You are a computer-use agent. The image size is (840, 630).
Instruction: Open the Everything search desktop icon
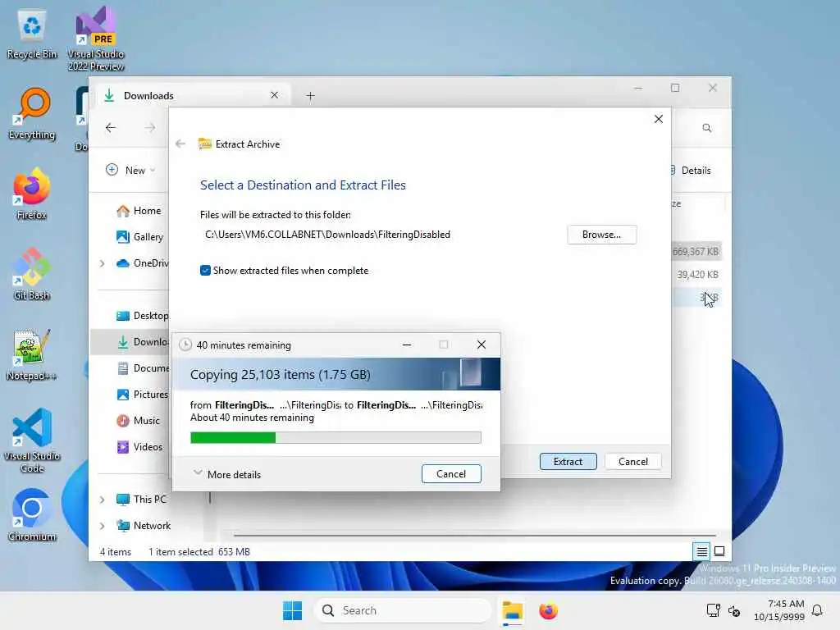(x=32, y=114)
